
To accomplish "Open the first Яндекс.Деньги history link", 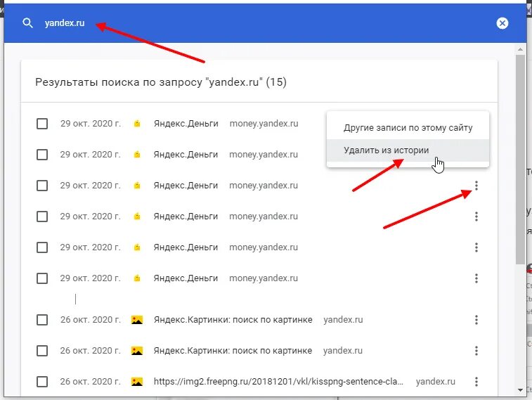I will 186,124.
